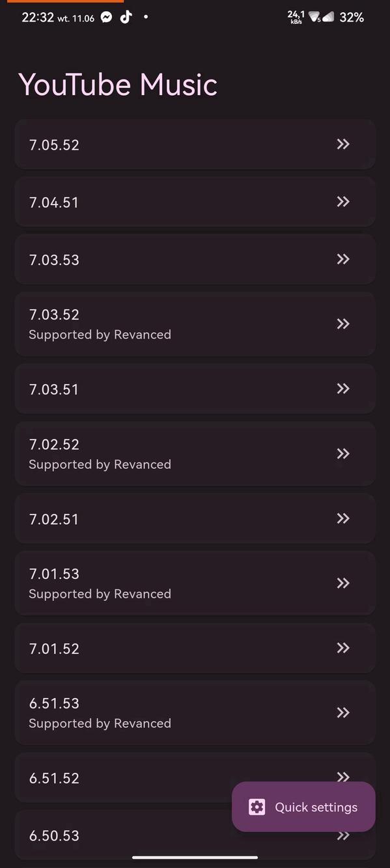Expand version 7.01.52 via its chevron
The height and width of the screenshot is (868, 390).
(x=343, y=647)
